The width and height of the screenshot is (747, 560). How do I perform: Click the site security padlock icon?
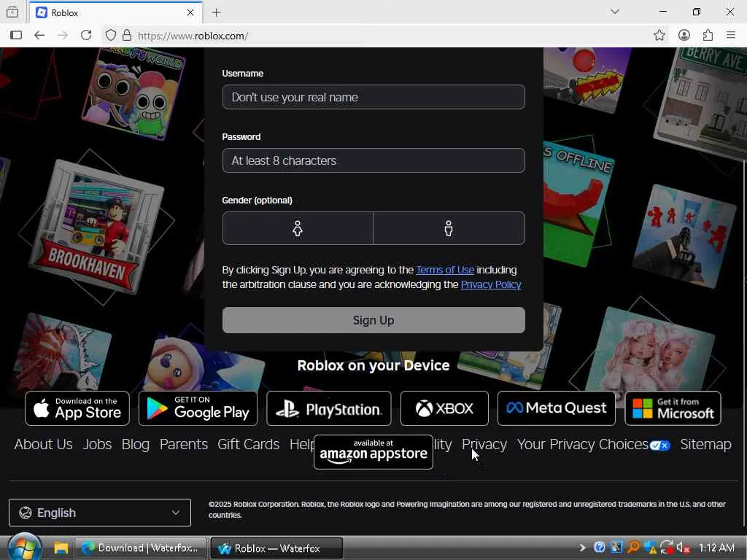click(x=127, y=35)
